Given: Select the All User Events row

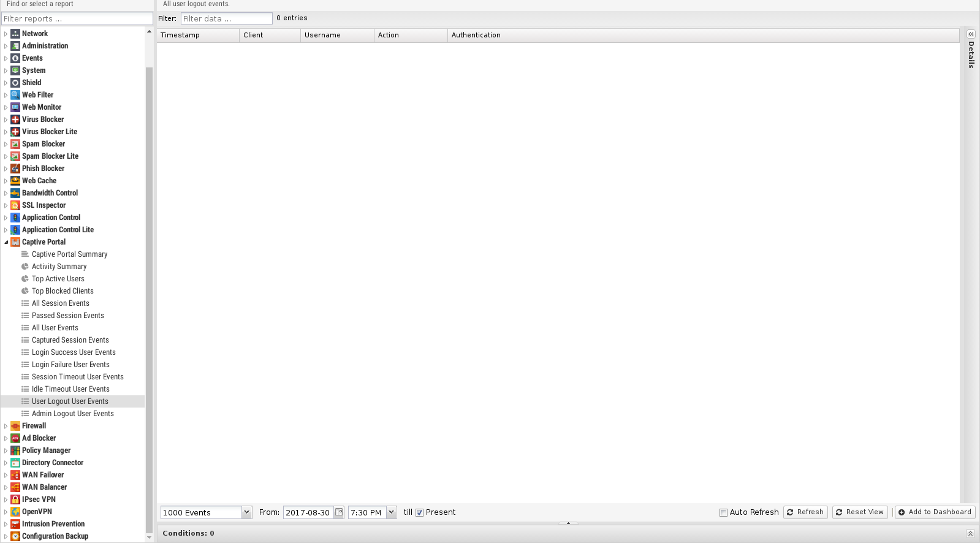Looking at the screenshot, I should pos(72,328).
